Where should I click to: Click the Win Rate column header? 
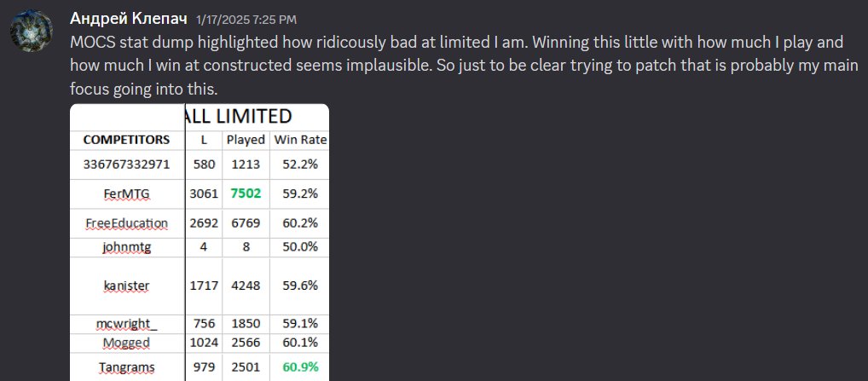pyautogui.click(x=301, y=141)
